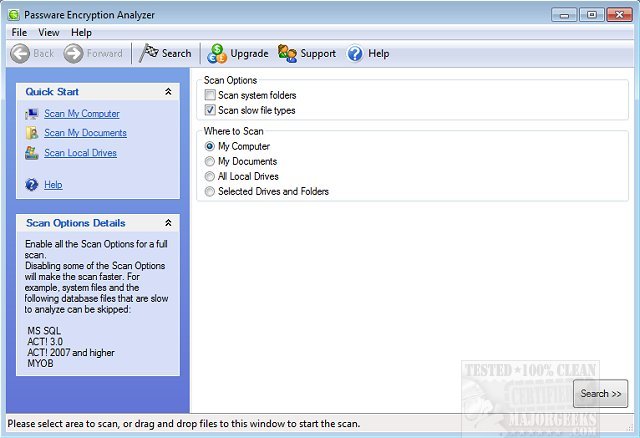Maximize the Passware window

click(x=591, y=15)
